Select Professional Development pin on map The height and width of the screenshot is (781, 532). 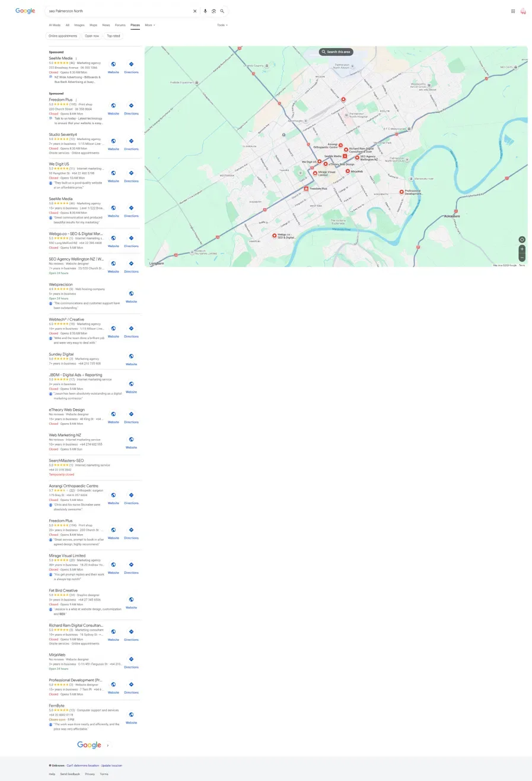tap(402, 192)
